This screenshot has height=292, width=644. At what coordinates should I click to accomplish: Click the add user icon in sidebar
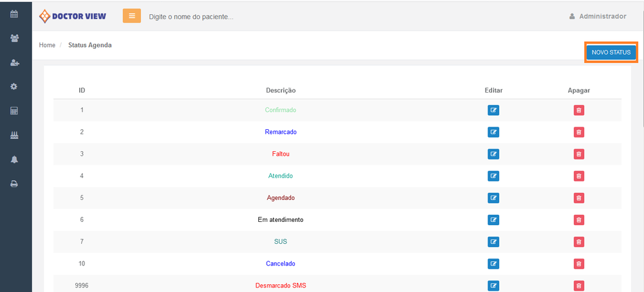pos(14,62)
